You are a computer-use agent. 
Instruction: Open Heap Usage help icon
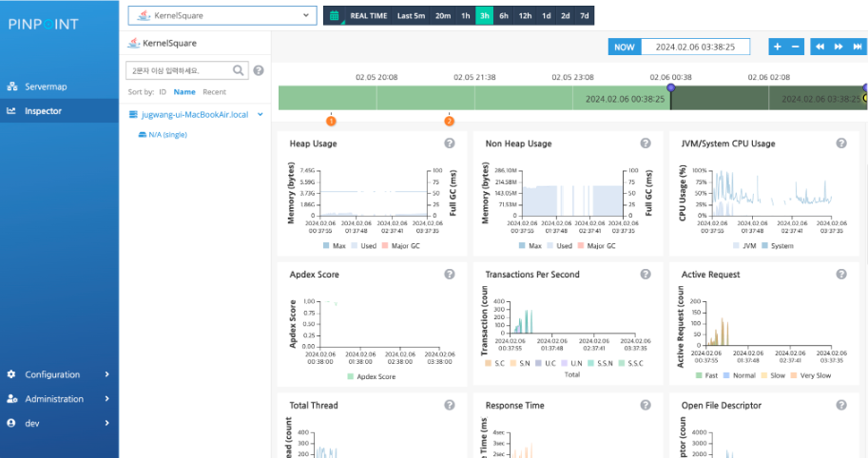450,143
